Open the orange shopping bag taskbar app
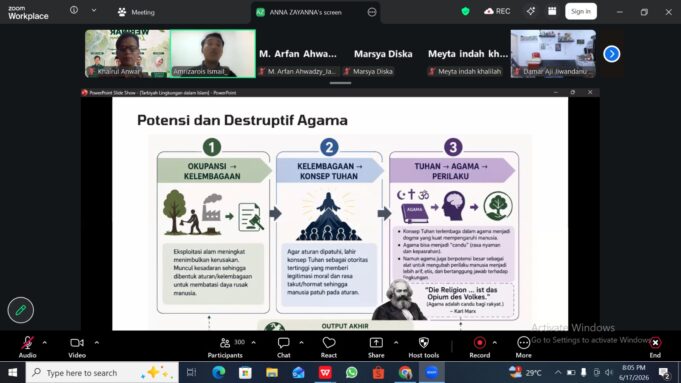The height and width of the screenshot is (383, 681). (378, 373)
